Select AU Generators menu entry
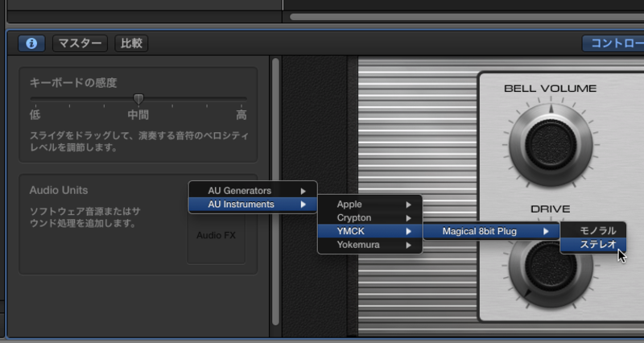Viewport: 644px width, 343px height. (253, 191)
